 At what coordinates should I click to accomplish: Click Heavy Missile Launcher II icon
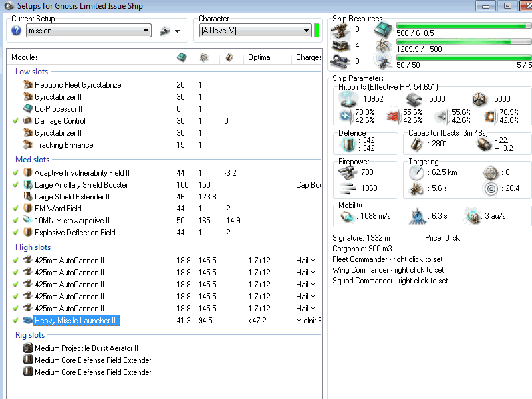[x=28, y=320]
